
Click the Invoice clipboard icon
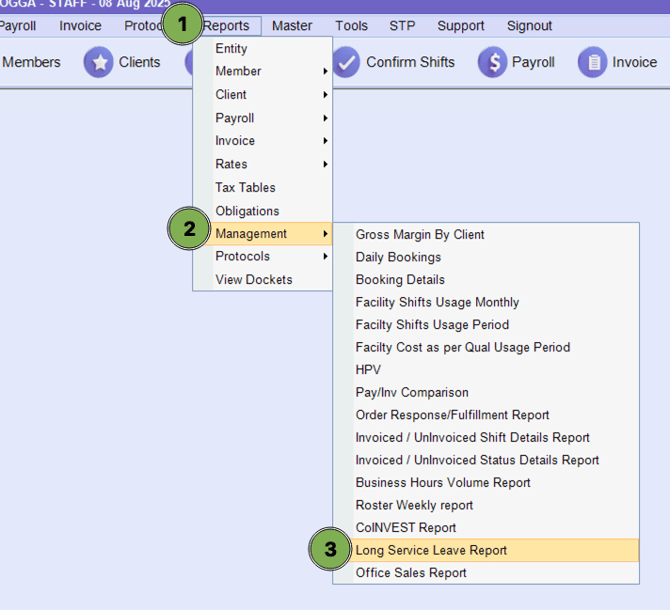click(593, 62)
